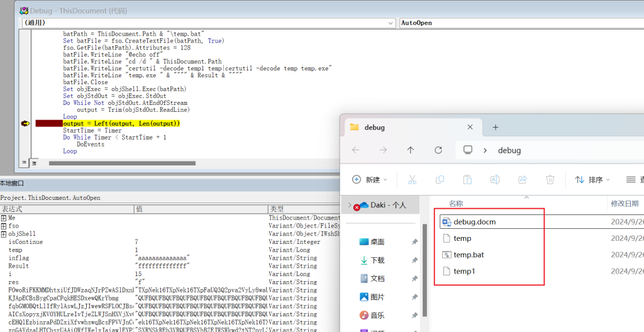The image size is (644, 332).
Task: Click the Paste clipboard icon in Explorer toolbar
Action: pos(467,180)
